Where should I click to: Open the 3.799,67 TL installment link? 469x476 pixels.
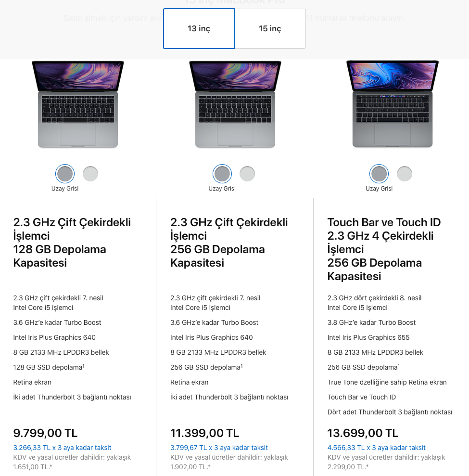click(219, 448)
